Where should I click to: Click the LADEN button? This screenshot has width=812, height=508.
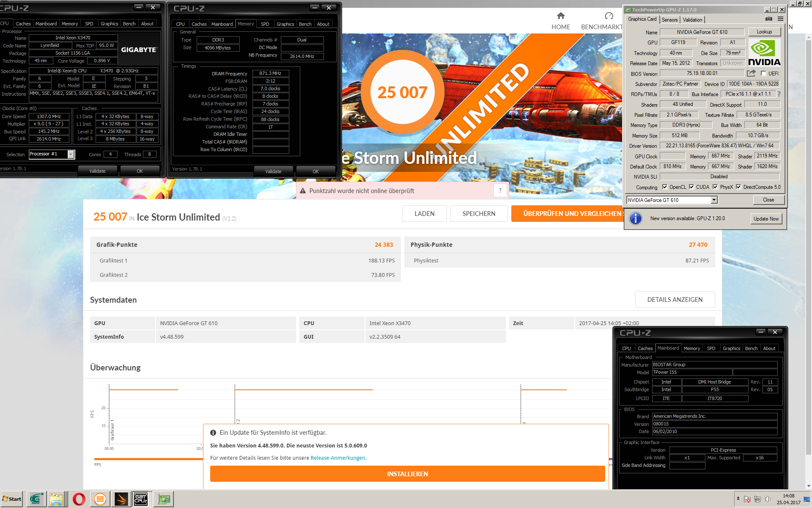tap(424, 213)
